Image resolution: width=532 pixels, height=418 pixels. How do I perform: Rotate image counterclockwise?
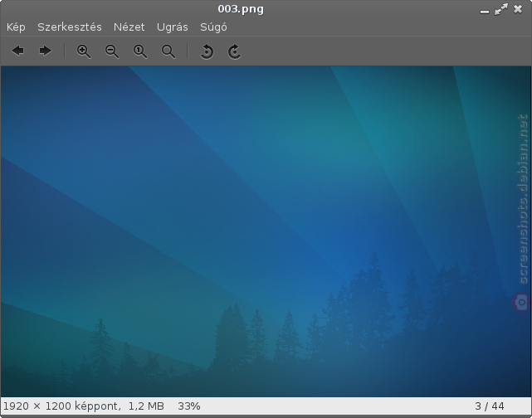pyautogui.click(x=207, y=52)
